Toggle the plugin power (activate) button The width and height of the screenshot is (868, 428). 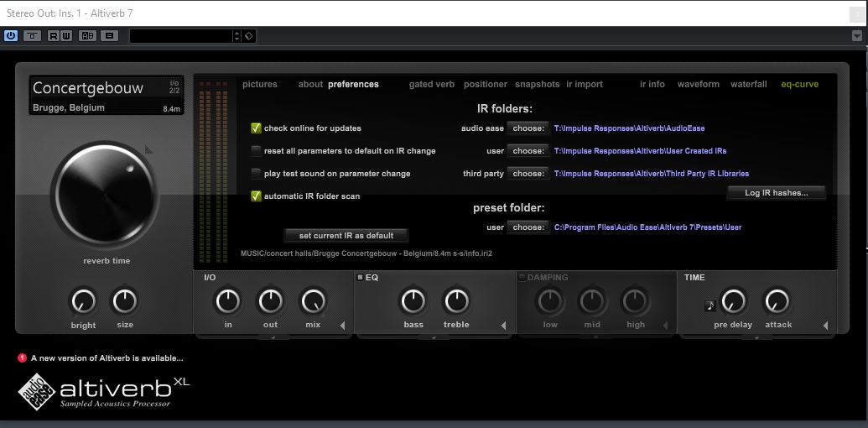[11, 36]
